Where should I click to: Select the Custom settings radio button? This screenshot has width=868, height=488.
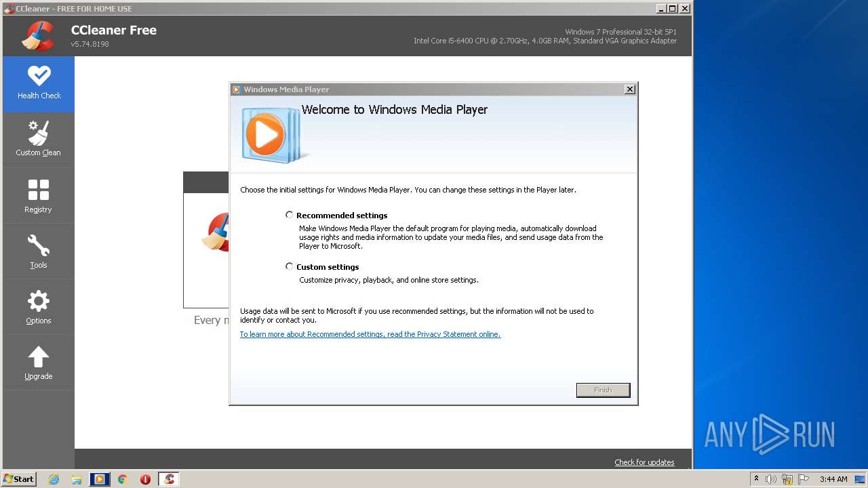[x=290, y=266]
